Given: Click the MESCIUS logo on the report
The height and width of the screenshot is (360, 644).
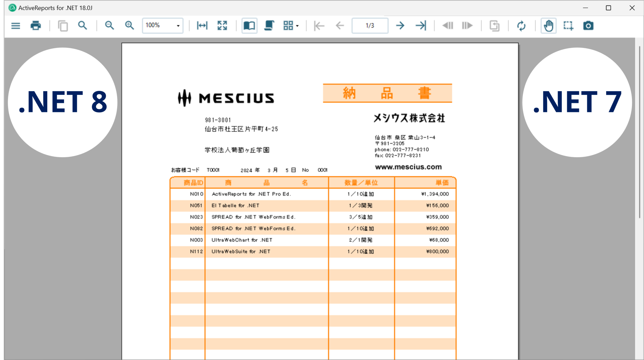Looking at the screenshot, I should click(226, 98).
